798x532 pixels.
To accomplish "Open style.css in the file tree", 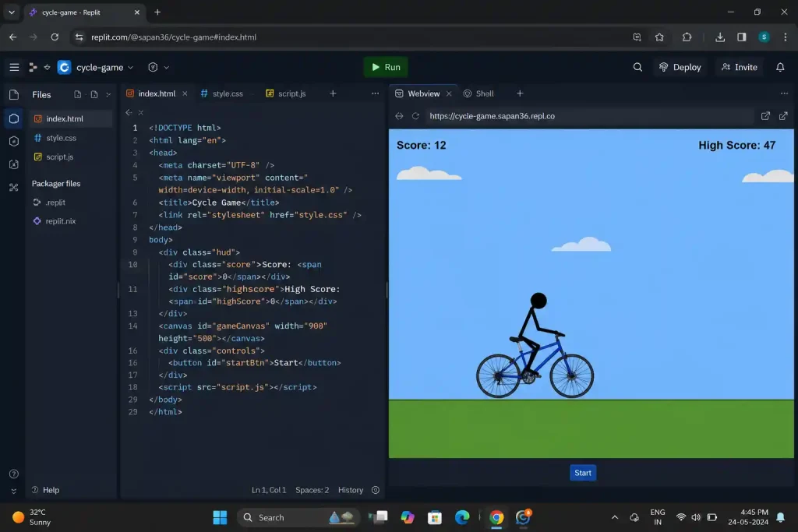I will (70, 138).
